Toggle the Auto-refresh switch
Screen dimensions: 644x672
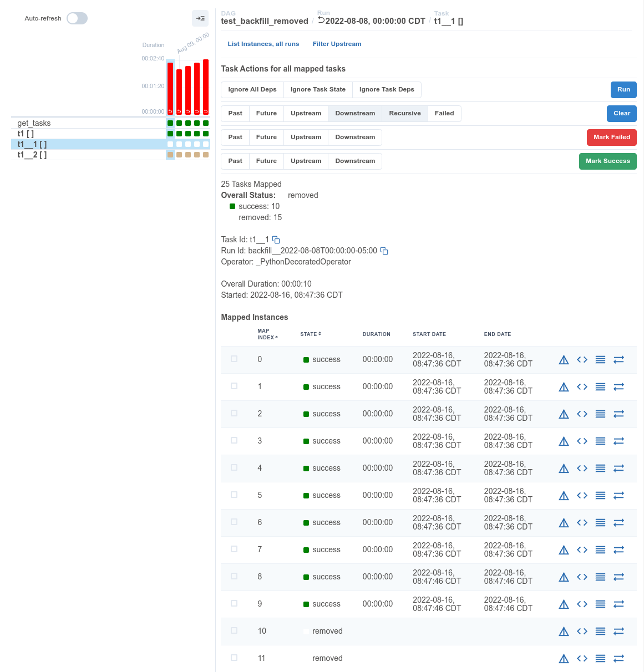[x=77, y=18]
